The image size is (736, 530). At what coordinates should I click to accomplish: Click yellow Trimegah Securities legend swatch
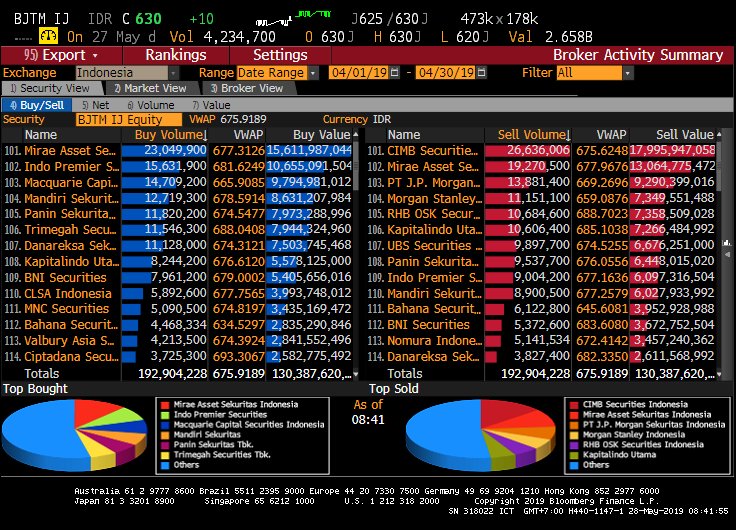pyautogui.click(x=165, y=455)
